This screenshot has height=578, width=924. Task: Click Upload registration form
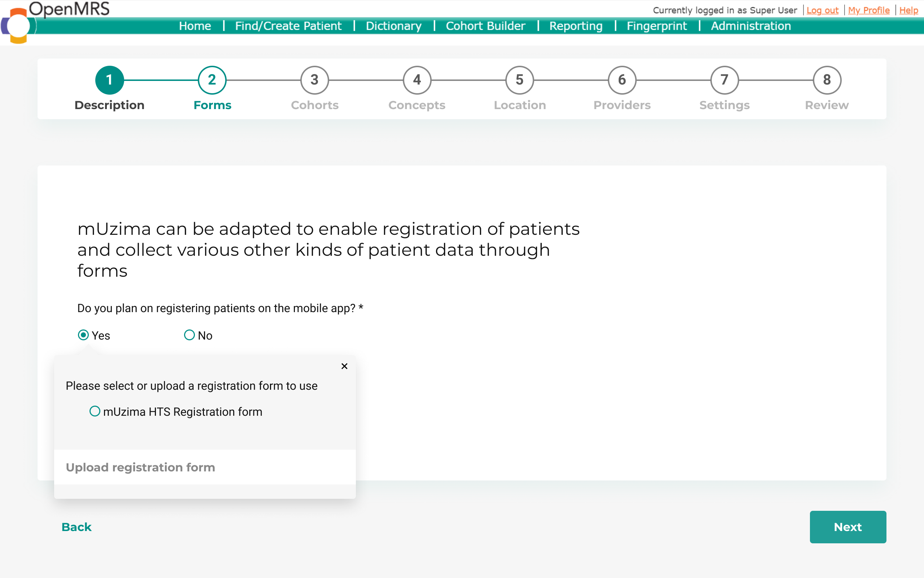coord(140,467)
